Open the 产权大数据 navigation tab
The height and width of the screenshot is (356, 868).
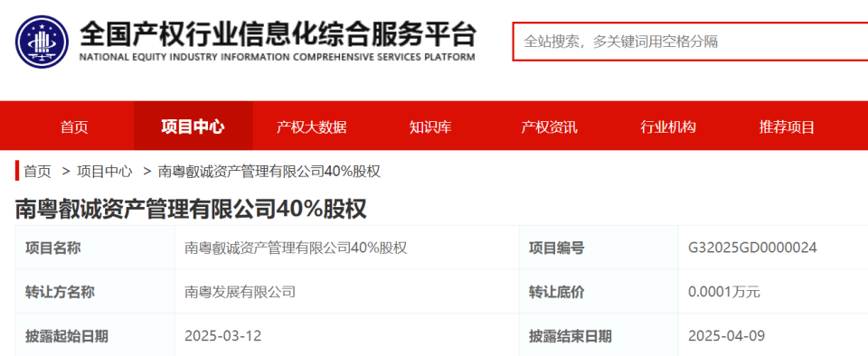coord(312,127)
